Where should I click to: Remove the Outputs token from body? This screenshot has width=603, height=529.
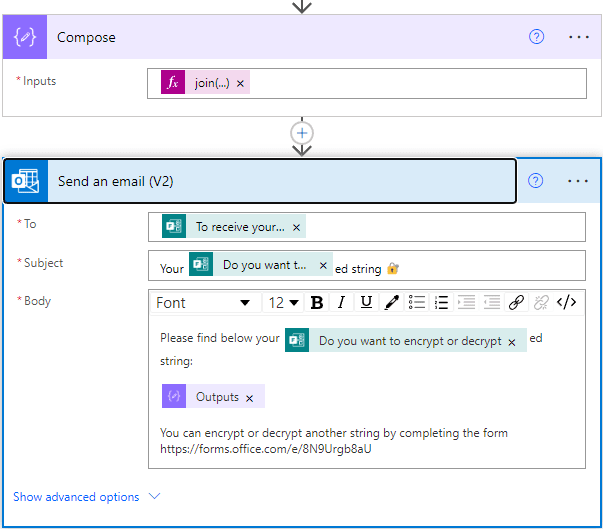[249, 398]
